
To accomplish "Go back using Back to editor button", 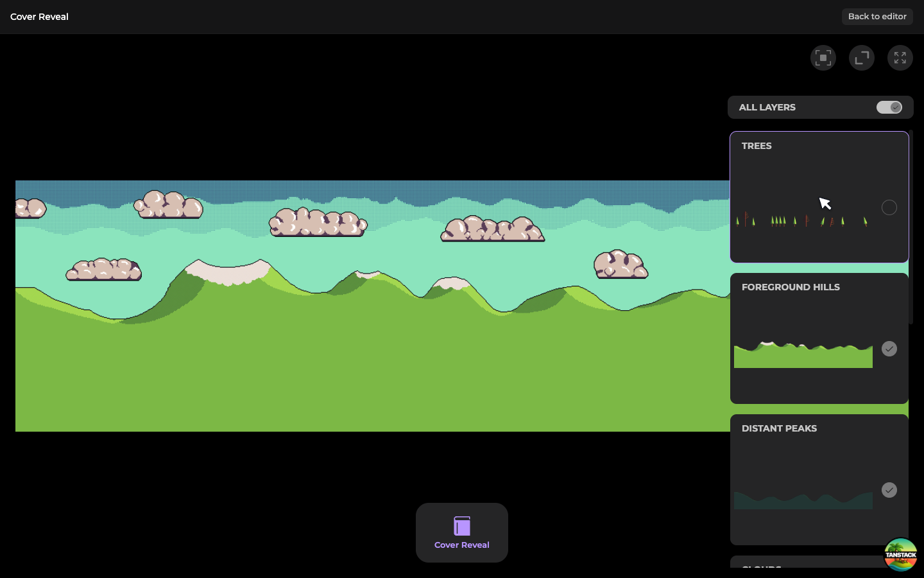I will coord(877,17).
